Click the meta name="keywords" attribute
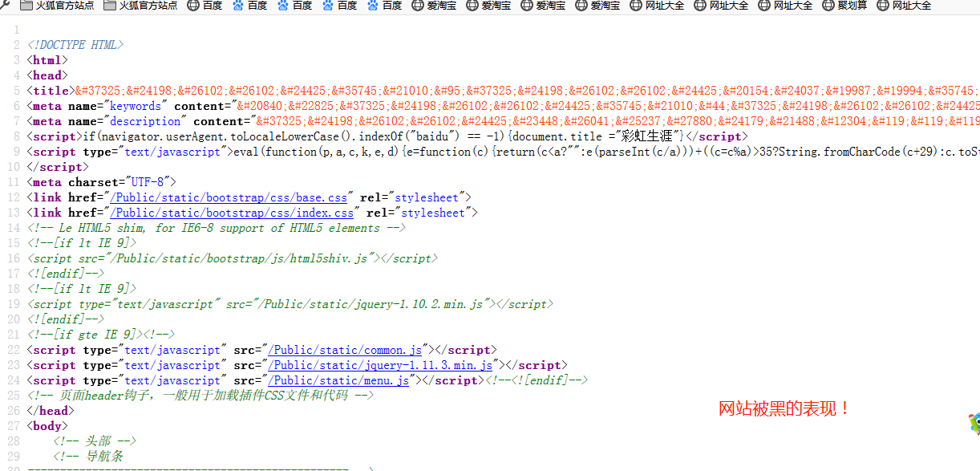This screenshot has height=471, width=980. (x=118, y=106)
